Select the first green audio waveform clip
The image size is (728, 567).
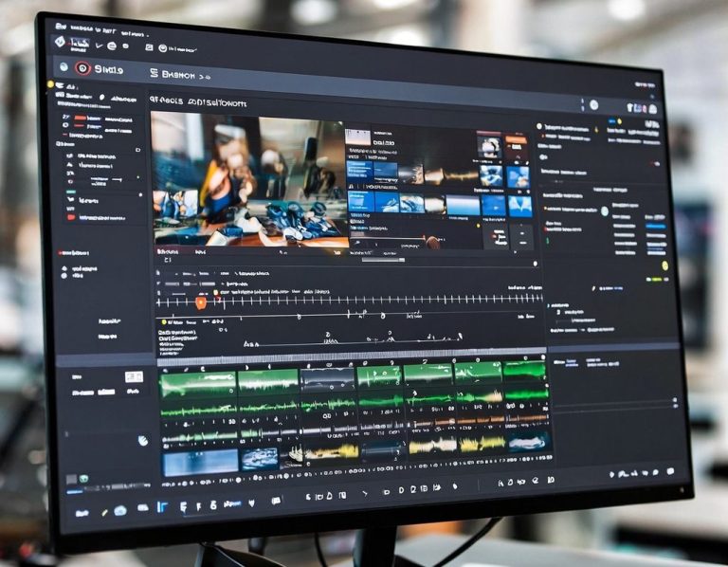coord(197,384)
